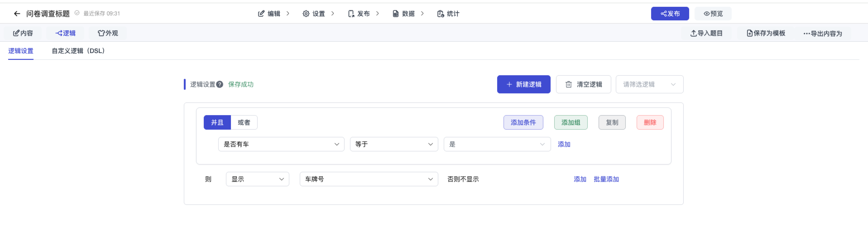Click 添加 link in condition row
The width and height of the screenshot is (868, 233).
(x=564, y=144)
